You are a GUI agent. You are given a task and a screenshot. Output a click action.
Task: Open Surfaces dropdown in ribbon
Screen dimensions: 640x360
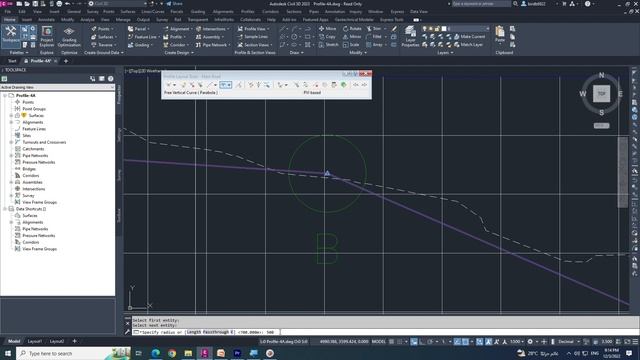point(104,37)
